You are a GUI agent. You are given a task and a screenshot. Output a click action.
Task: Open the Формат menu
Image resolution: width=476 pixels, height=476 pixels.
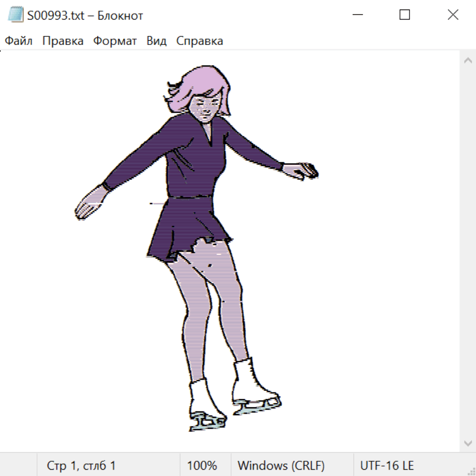pyautogui.click(x=115, y=41)
